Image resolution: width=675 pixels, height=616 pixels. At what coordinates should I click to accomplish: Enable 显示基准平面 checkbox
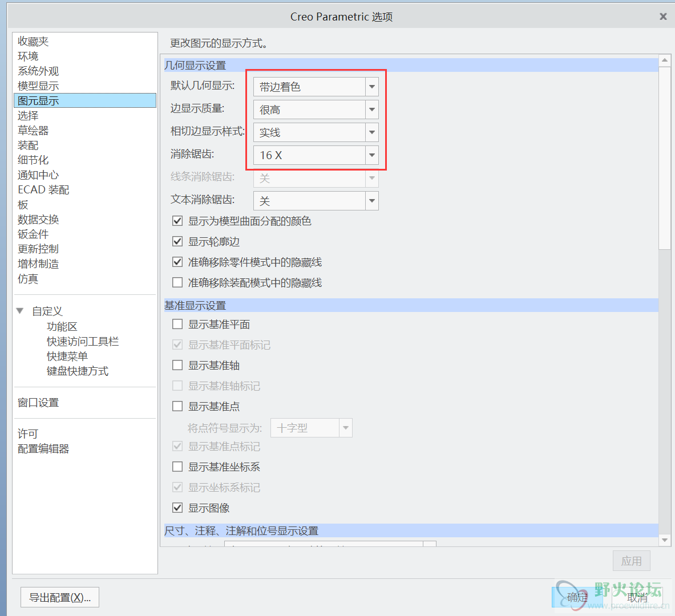pyautogui.click(x=177, y=324)
